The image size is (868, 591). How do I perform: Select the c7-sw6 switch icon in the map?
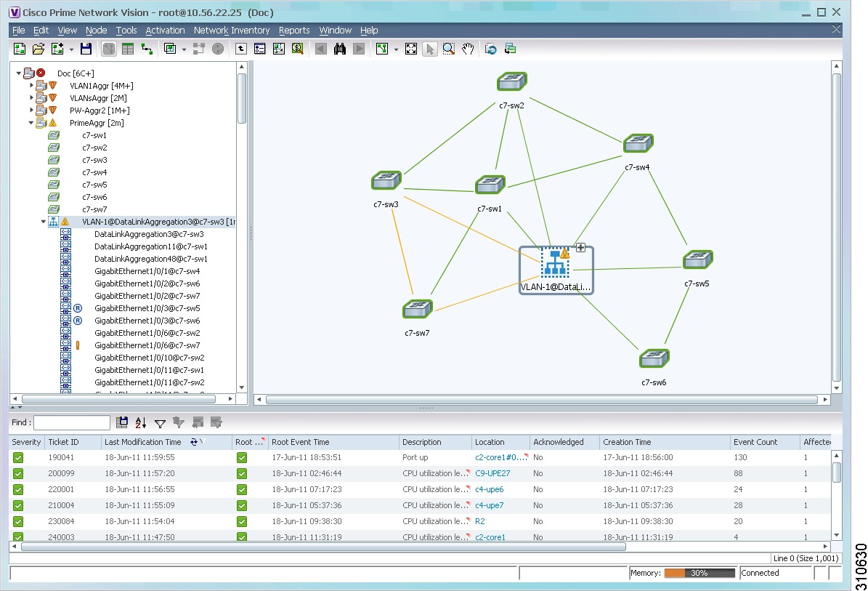coord(654,358)
